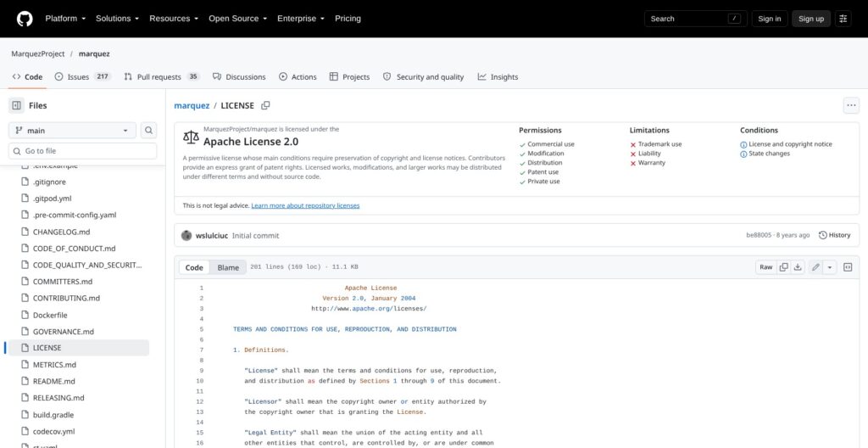Open the marquez repository link in header
This screenshot has height=448, width=868.
pyautogui.click(x=94, y=53)
